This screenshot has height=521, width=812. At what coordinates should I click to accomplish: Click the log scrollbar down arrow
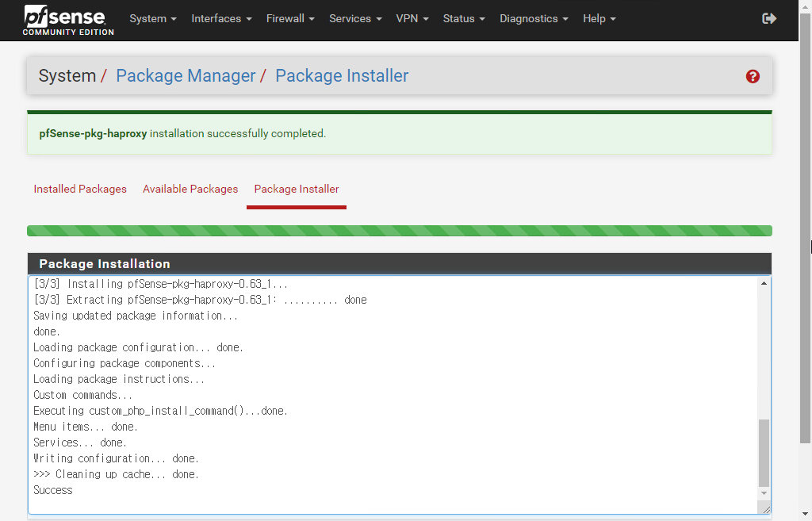coord(764,493)
